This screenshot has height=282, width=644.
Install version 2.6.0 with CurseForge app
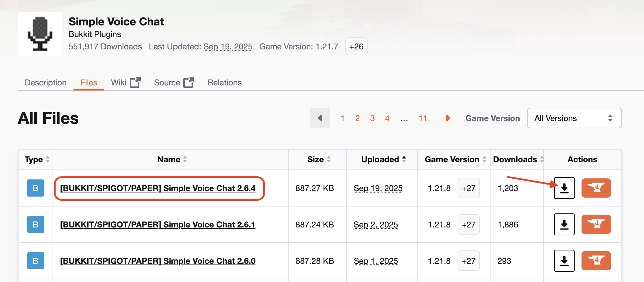[596, 261]
